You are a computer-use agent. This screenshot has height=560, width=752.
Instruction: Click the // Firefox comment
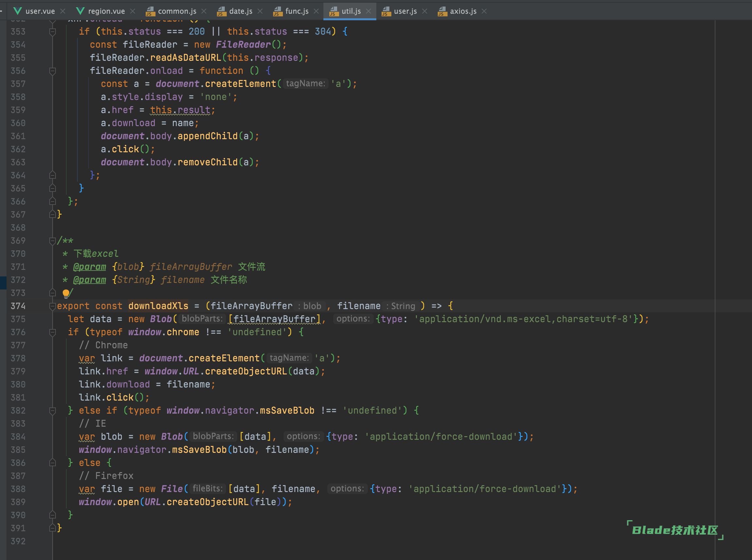pos(106,476)
